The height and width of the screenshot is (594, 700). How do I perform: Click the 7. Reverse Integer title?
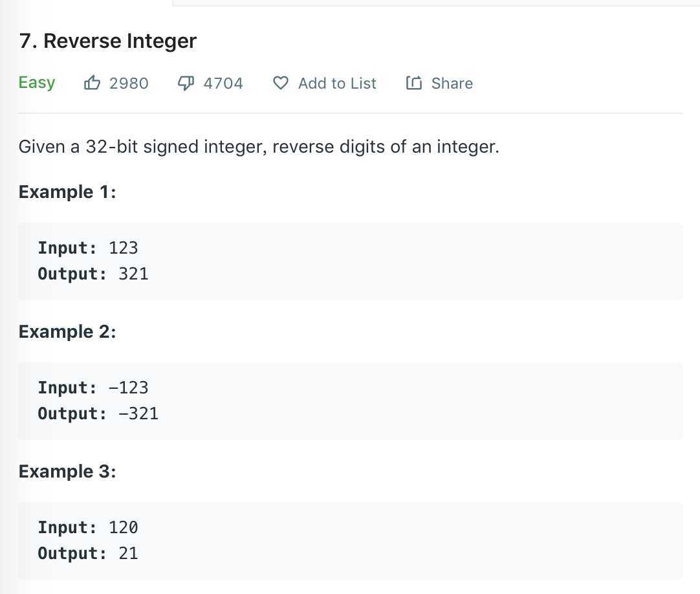click(x=107, y=41)
